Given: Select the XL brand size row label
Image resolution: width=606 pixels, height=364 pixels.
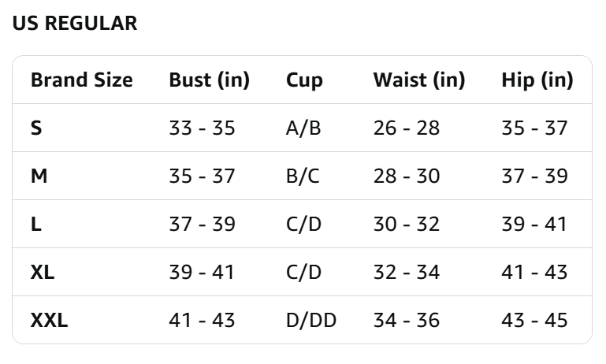Looking at the screenshot, I should point(43,272).
